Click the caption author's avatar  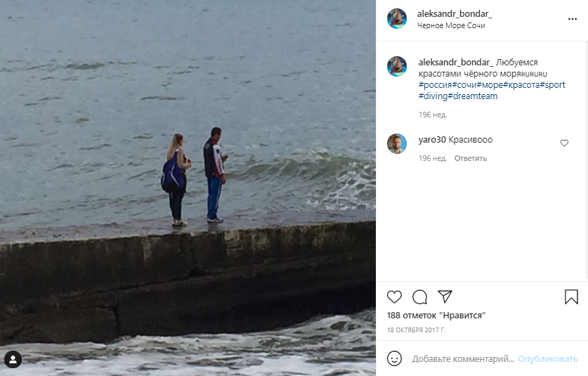(x=397, y=66)
